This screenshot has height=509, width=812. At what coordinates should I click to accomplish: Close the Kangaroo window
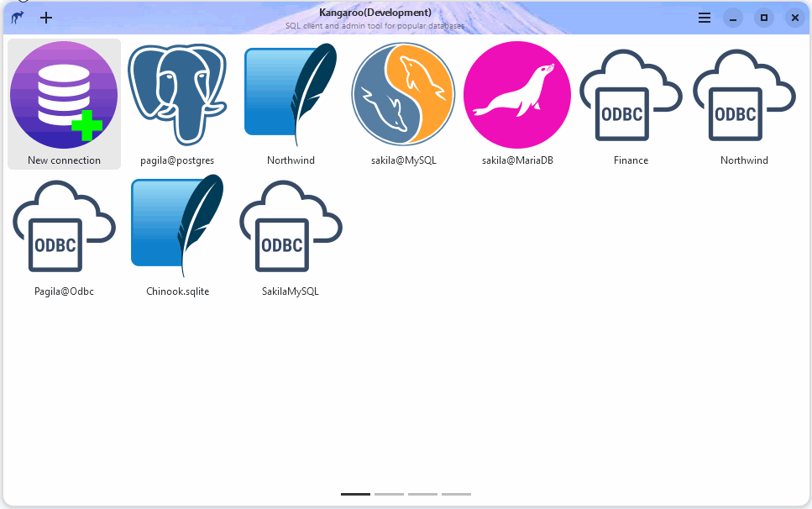(795, 18)
